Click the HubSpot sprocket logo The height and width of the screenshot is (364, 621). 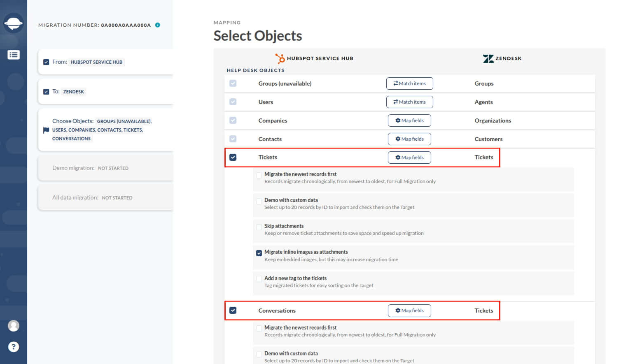[280, 58]
